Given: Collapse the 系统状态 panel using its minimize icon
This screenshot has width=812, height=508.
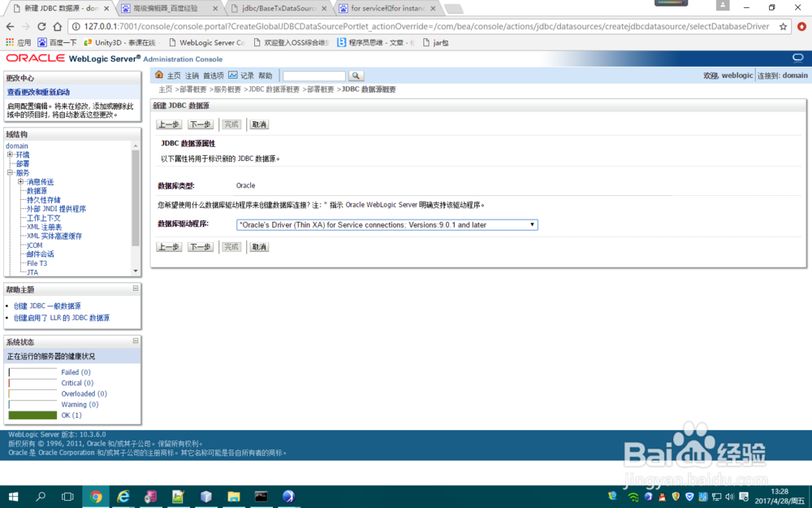Looking at the screenshot, I should [x=136, y=341].
